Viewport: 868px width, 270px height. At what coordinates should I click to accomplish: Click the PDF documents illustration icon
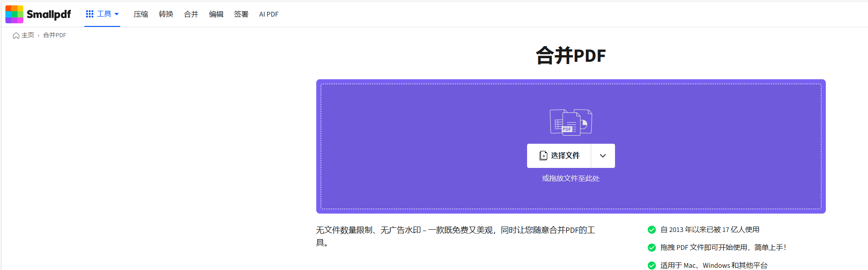tap(571, 122)
